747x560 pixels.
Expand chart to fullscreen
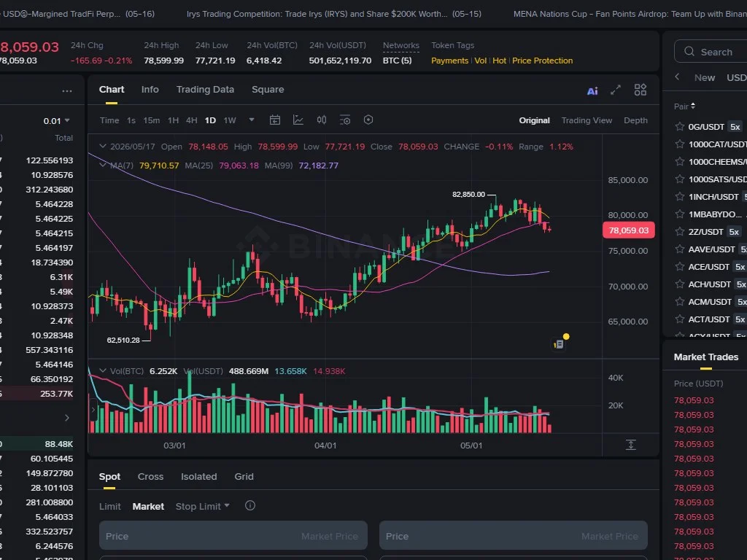(x=616, y=90)
